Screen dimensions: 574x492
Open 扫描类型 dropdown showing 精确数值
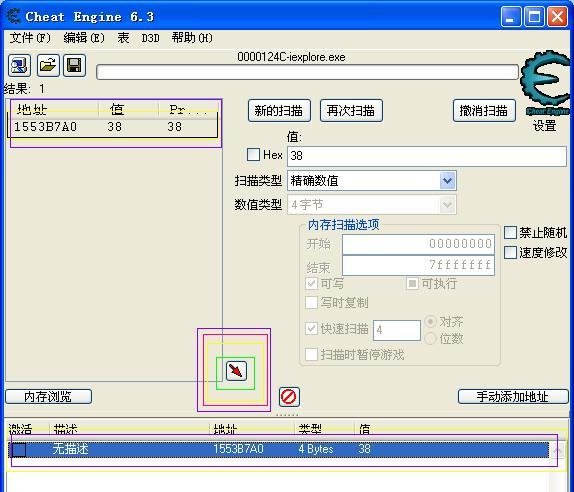pyautogui.click(x=372, y=180)
